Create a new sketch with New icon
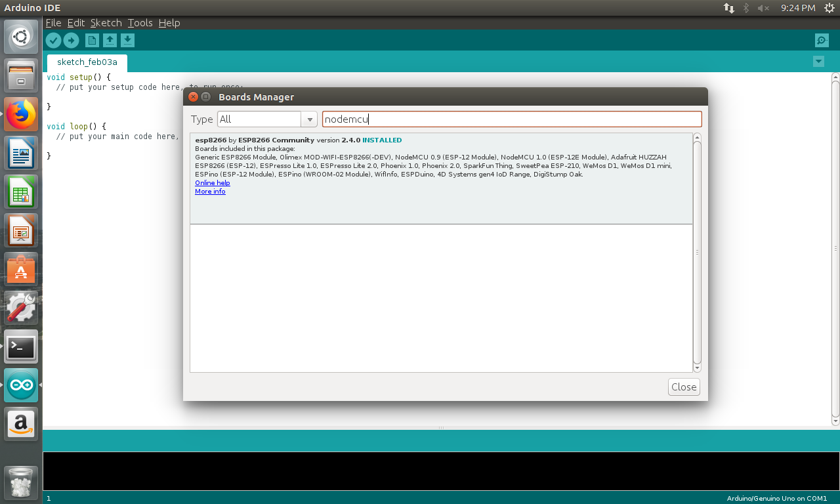The image size is (840, 504). [92, 41]
